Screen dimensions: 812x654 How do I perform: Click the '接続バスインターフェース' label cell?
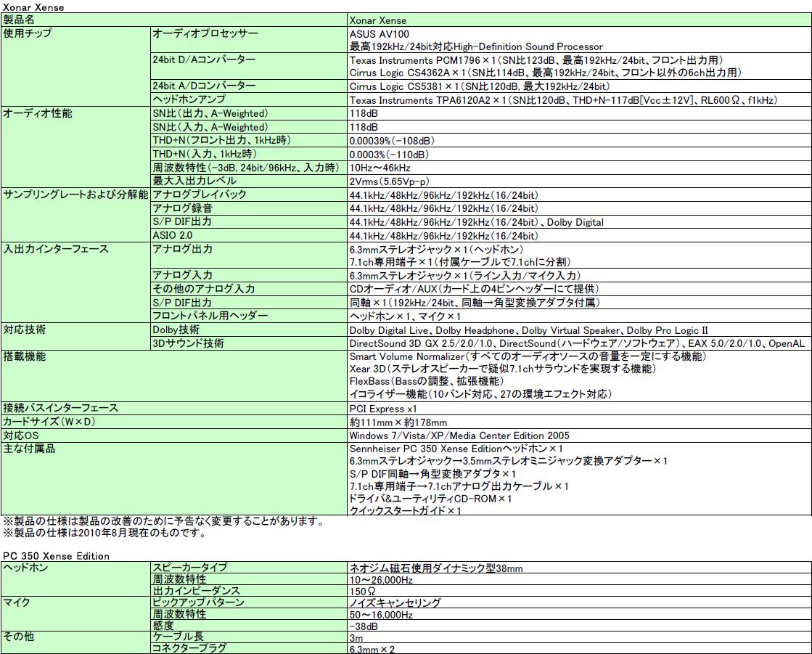point(174,408)
